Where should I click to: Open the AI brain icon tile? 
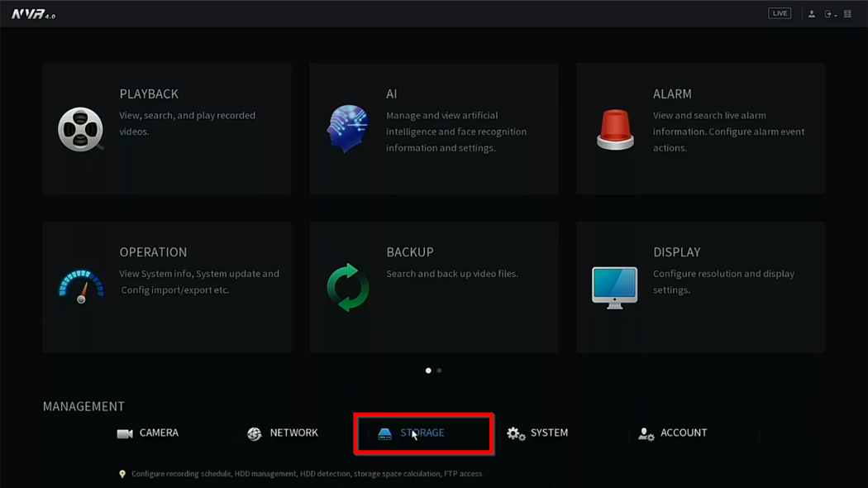coord(433,129)
